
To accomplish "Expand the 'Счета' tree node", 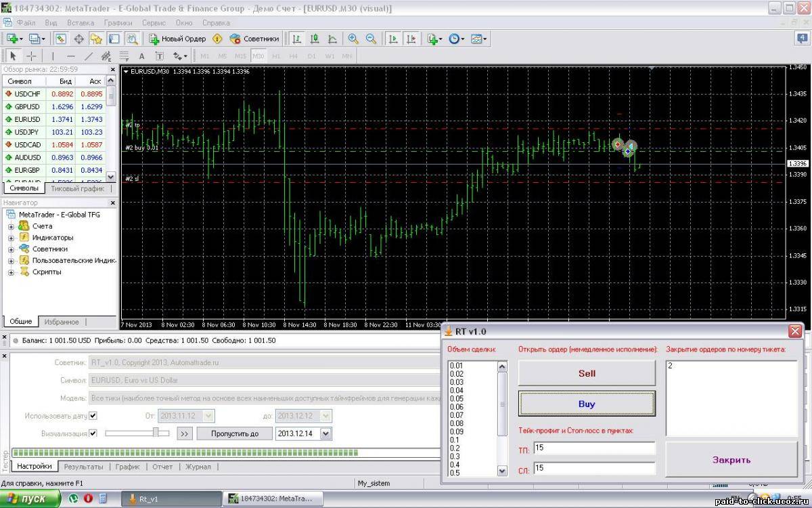I will (11, 226).
